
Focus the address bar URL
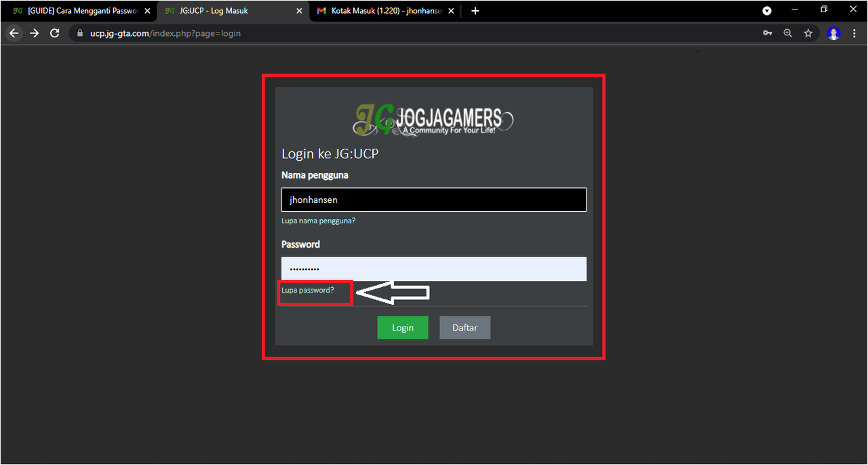click(165, 33)
